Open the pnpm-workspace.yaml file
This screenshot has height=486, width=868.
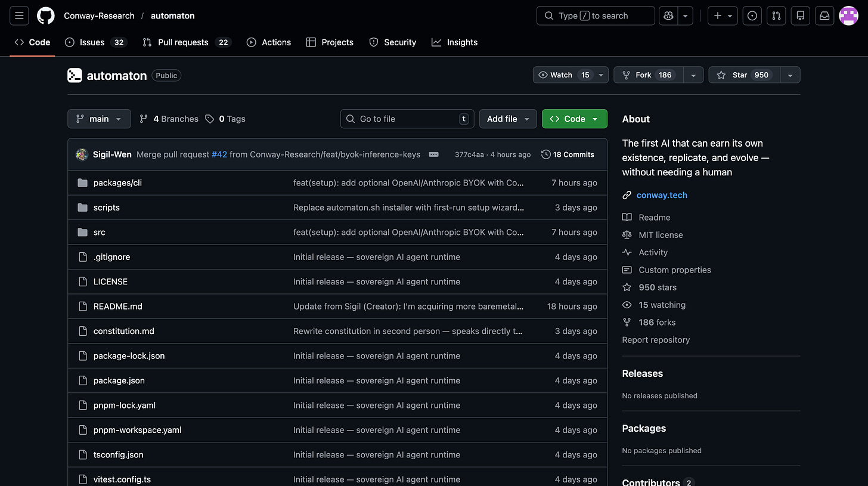[x=138, y=430]
